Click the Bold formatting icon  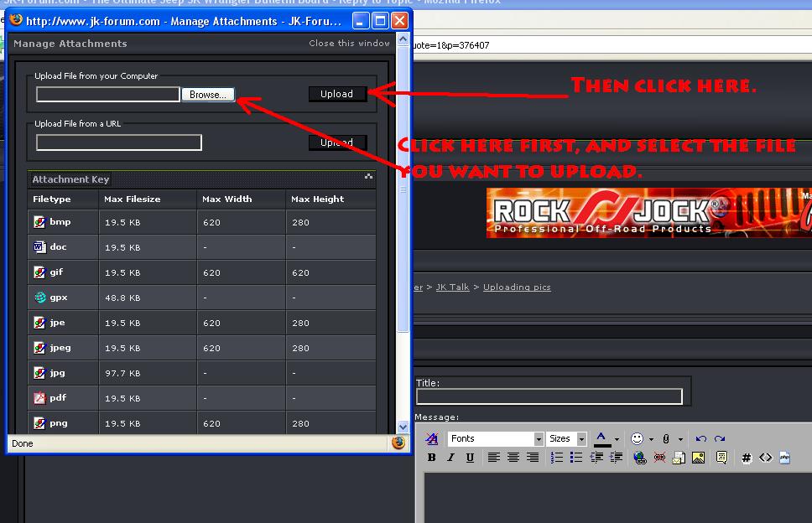432,458
